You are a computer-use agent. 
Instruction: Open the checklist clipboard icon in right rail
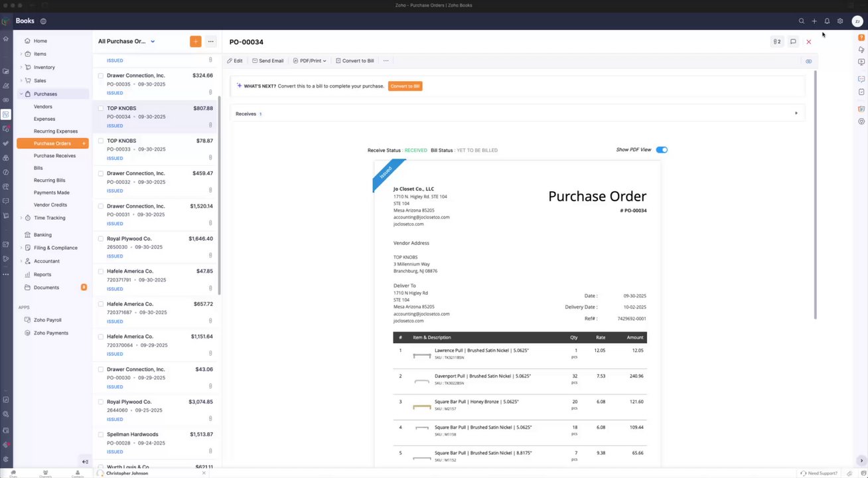(861, 92)
